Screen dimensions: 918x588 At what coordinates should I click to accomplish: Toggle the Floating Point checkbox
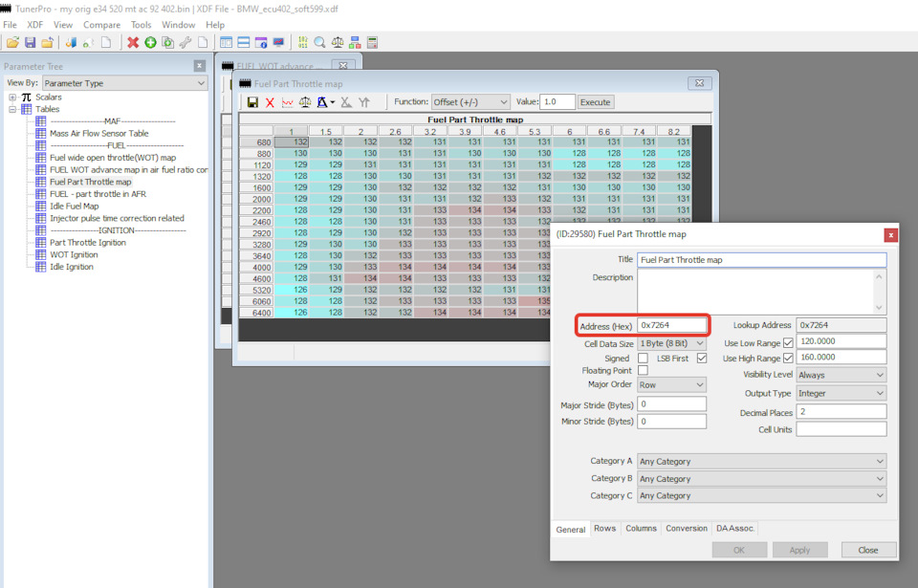pyautogui.click(x=643, y=370)
